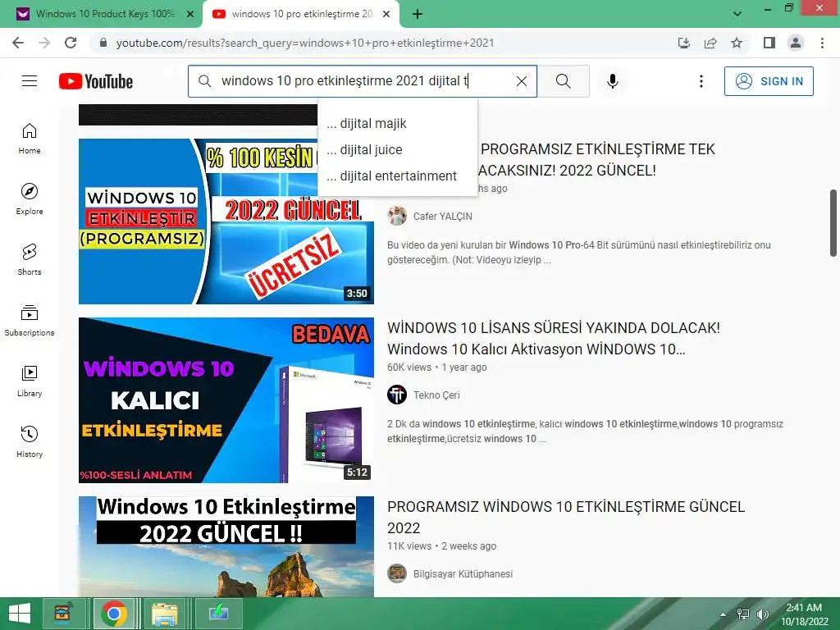This screenshot has height=630, width=840.
Task: Close the YouTube results tab
Action: click(386, 15)
